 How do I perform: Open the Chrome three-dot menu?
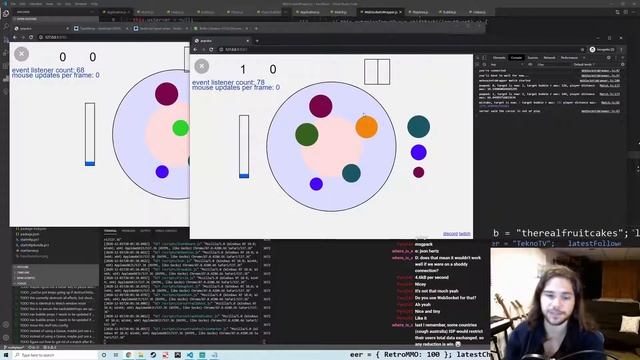point(621,49)
